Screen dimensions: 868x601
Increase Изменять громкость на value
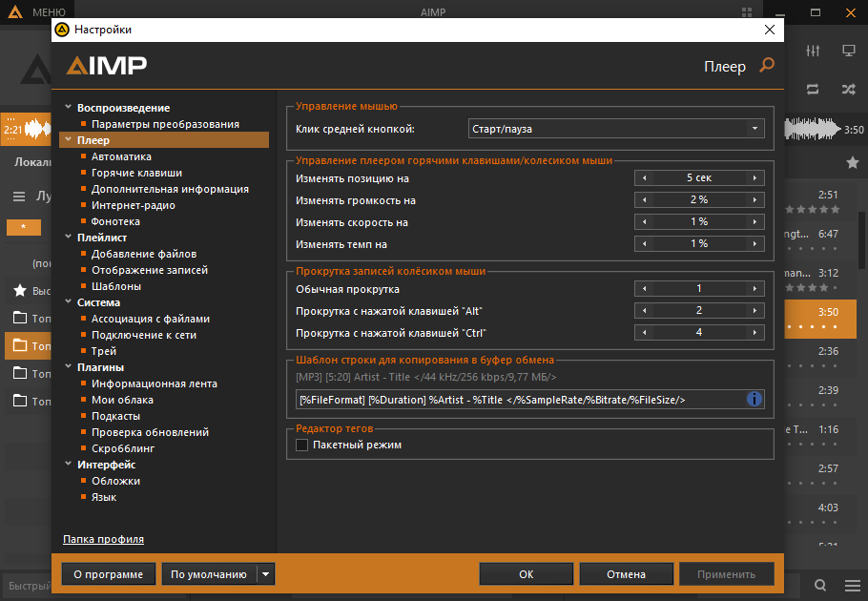(754, 199)
